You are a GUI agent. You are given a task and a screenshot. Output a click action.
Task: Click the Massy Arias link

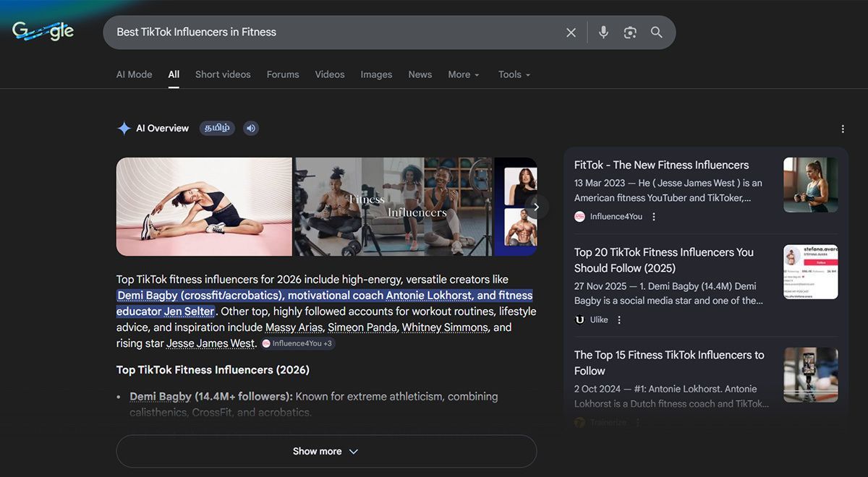[x=294, y=327]
